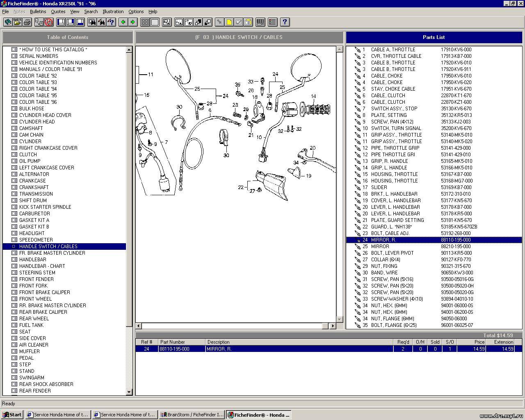Screen dimensions: 525x420
Task: Click the printer icon in the toolbar
Action: [27, 22]
